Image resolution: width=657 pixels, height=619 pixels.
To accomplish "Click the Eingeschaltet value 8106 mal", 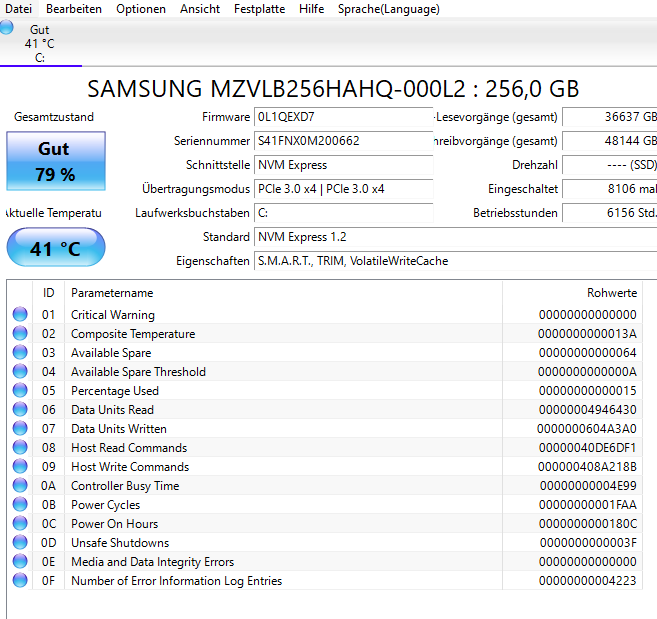I will pyautogui.click(x=610, y=189).
